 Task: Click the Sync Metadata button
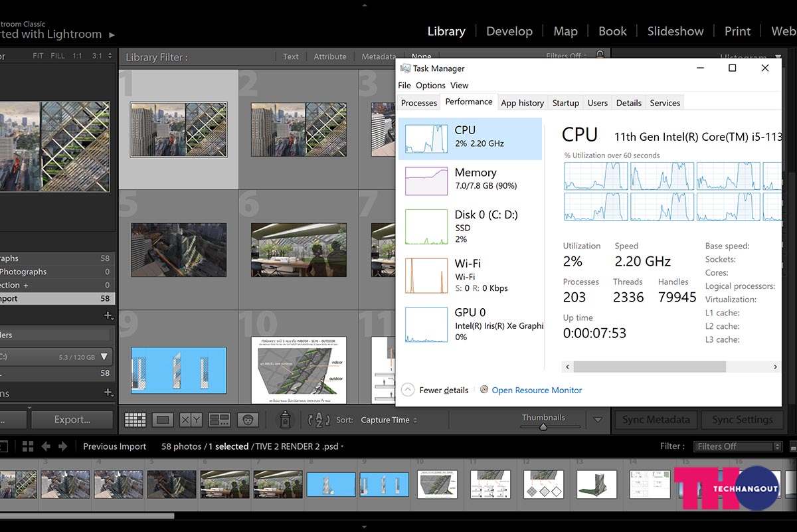[x=657, y=420]
